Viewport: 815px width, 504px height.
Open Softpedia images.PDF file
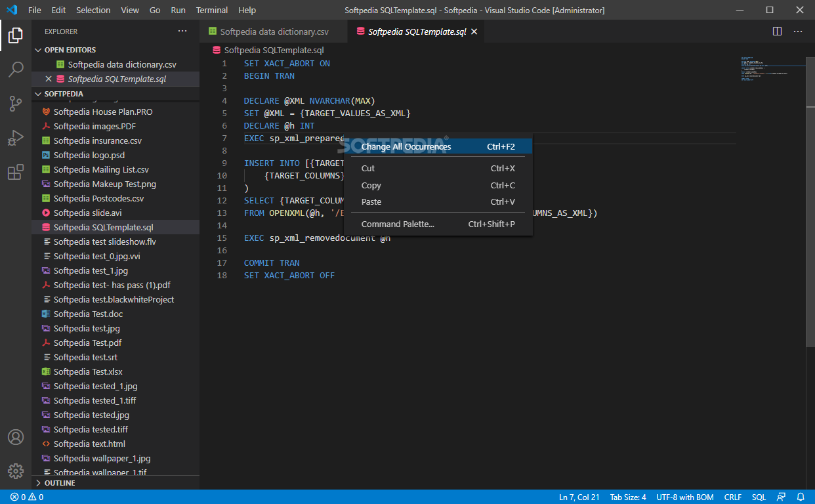(115, 126)
